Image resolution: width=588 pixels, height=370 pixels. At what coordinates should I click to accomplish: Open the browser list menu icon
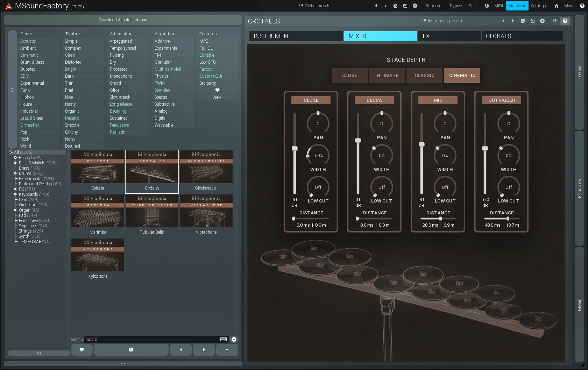(x=227, y=349)
